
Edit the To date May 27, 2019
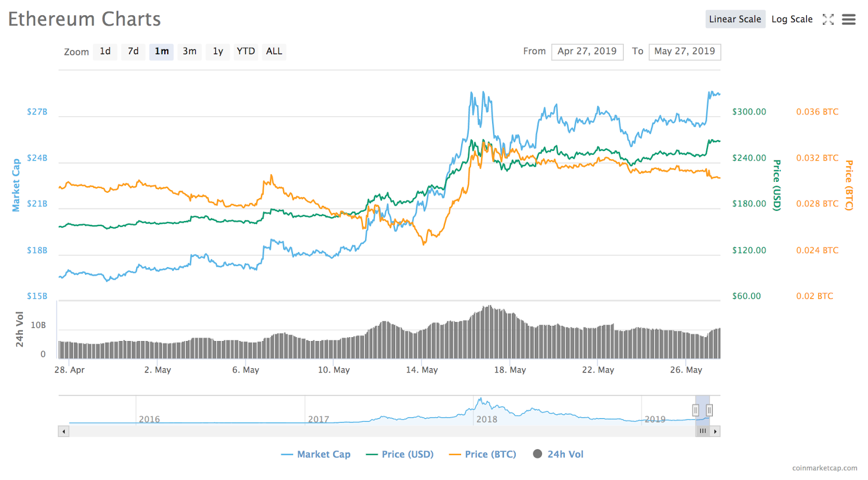pos(685,52)
